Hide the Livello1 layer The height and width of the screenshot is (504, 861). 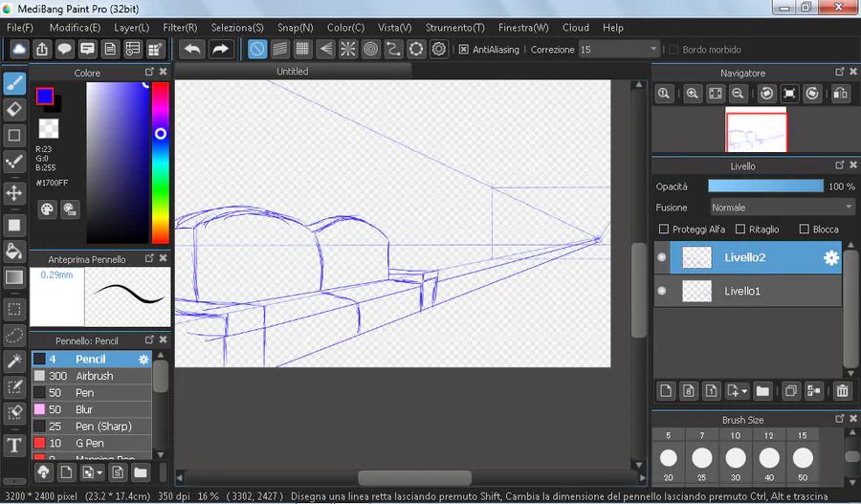tap(662, 291)
